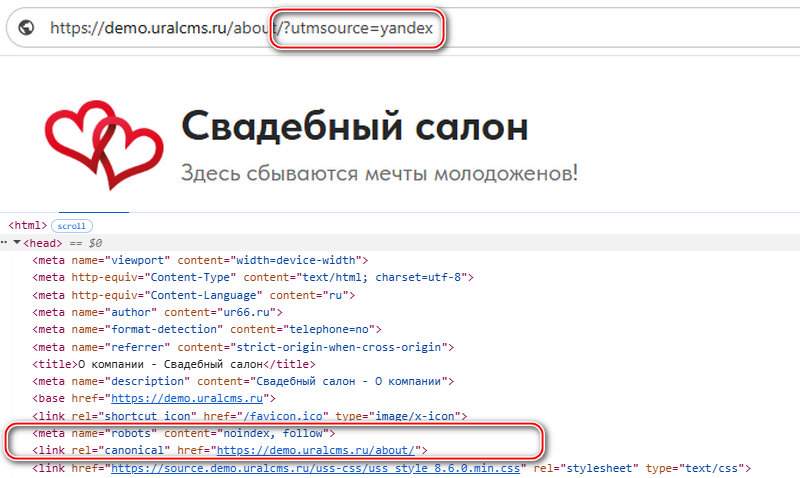This screenshot has width=800, height=478.
Task: Click the globe site info icon
Action: 26,28
